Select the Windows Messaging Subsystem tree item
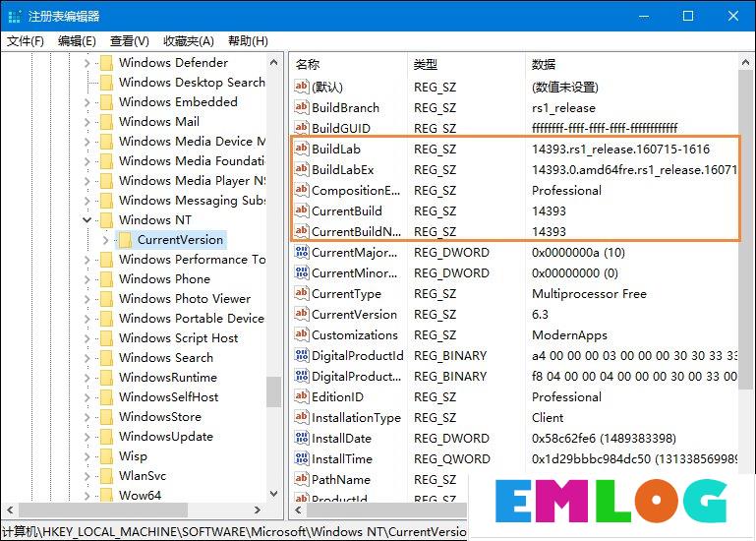 (193, 201)
